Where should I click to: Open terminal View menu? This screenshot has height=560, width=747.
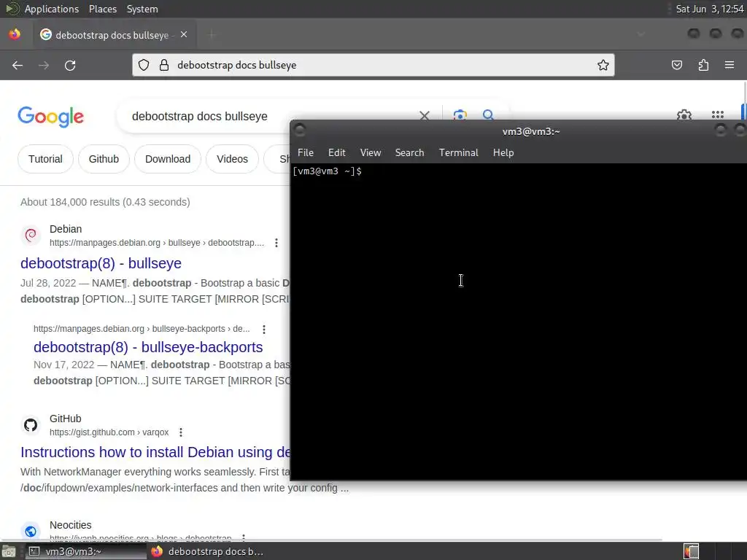370,152
